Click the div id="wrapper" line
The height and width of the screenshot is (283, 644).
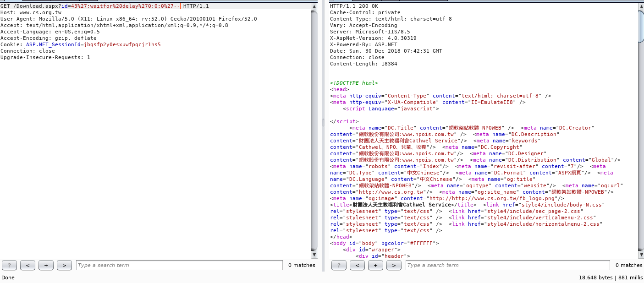point(371,250)
